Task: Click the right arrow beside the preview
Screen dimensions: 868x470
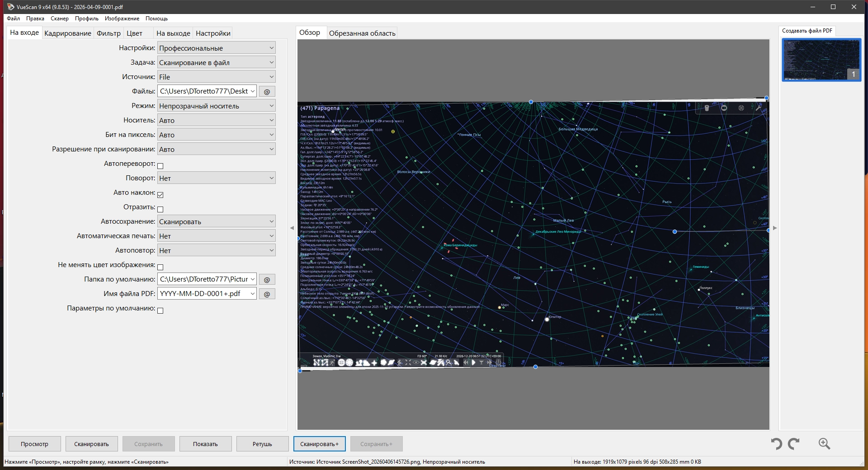Action: point(775,228)
